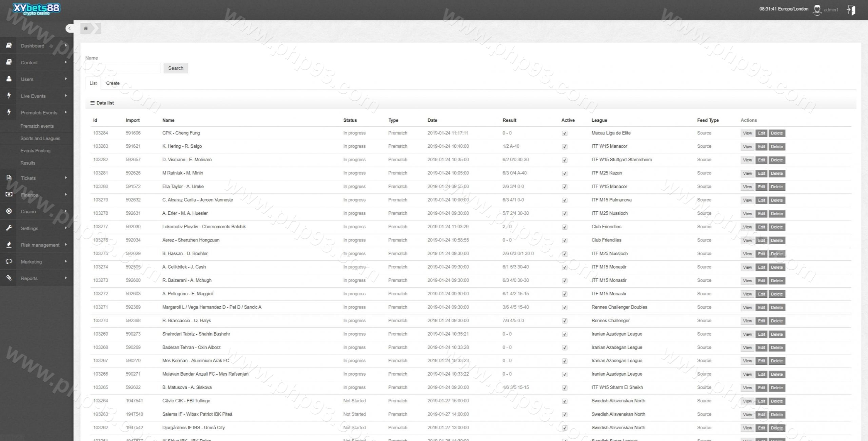This screenshot has width=868, height=441.
Task: Click the logout icon in the top right
Action: (851, 10)
